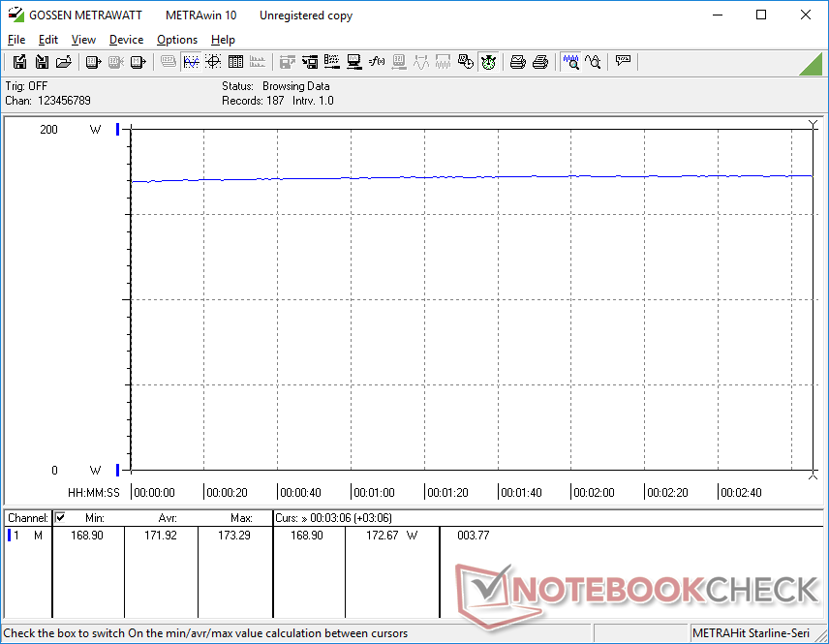Image resolution: width=829 pixels, height=644 pixels.
Task: Toggle the green stopwatch icon
Action: point(488,62)
